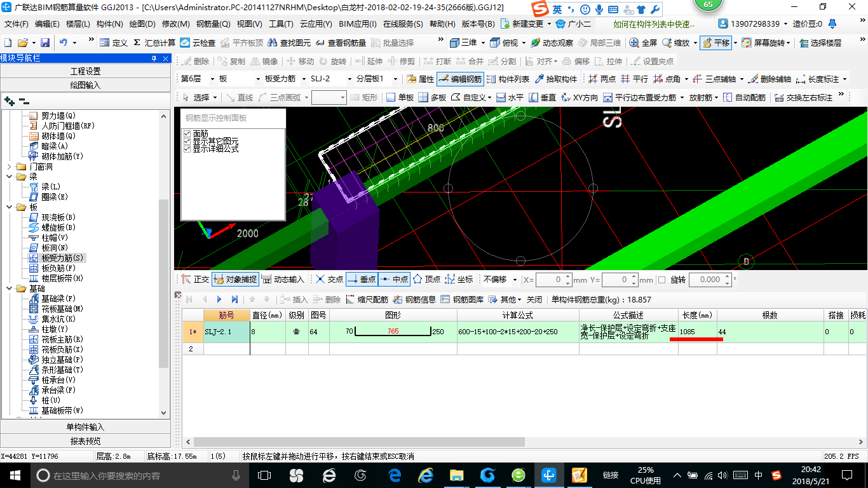
Task: Click 全屏 full screen tool
Action: point(643,43)
